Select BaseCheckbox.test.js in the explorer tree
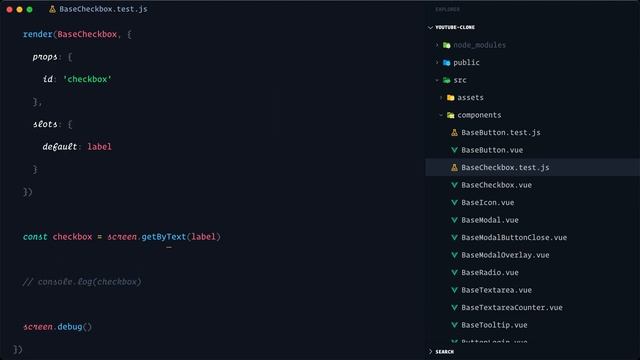 (x=505, y=167)
